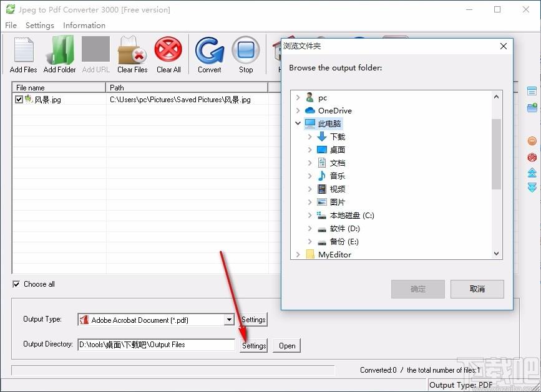
Task: Open the Settings menu
Action: click(x=40, y=25)
